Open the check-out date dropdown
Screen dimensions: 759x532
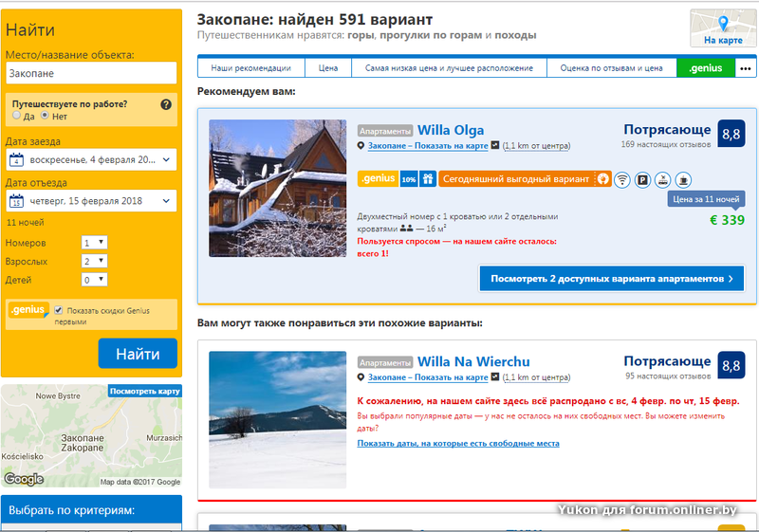(91, 201)
